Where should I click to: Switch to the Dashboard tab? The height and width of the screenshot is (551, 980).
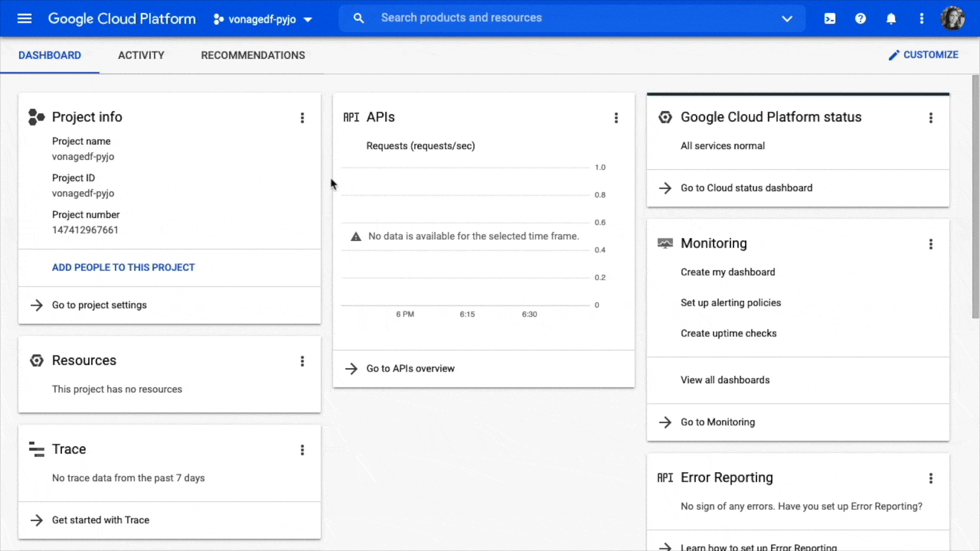pos(50,55)
